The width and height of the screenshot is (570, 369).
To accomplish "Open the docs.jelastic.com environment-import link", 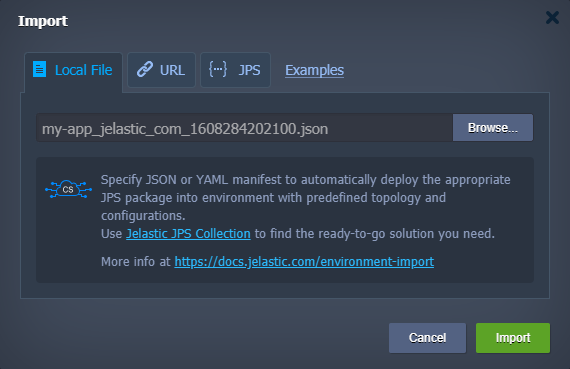I will pos(304,262).
